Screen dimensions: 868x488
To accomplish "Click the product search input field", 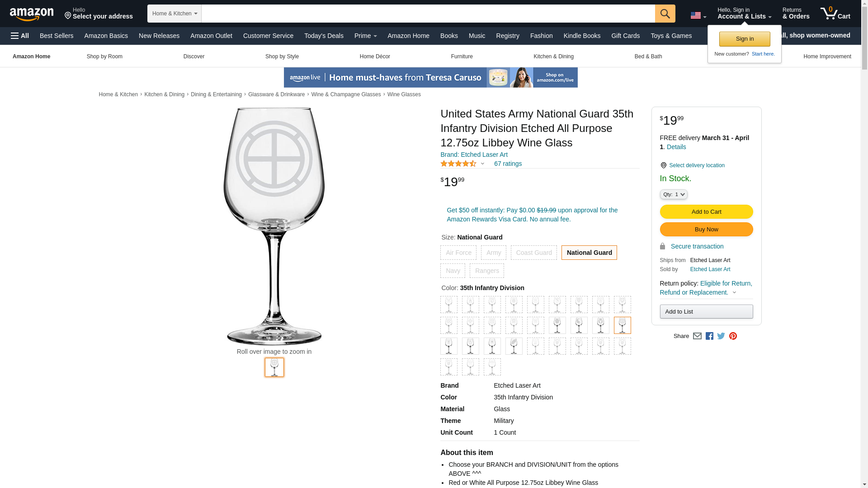I will coord(428,14).
